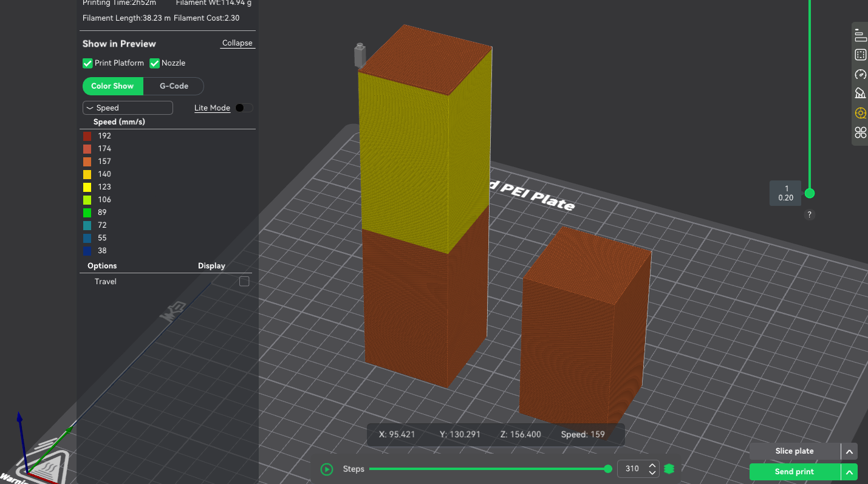868x484 pixels.
Task: Expand the Slice plate options arrow
Action: point(849,451)
